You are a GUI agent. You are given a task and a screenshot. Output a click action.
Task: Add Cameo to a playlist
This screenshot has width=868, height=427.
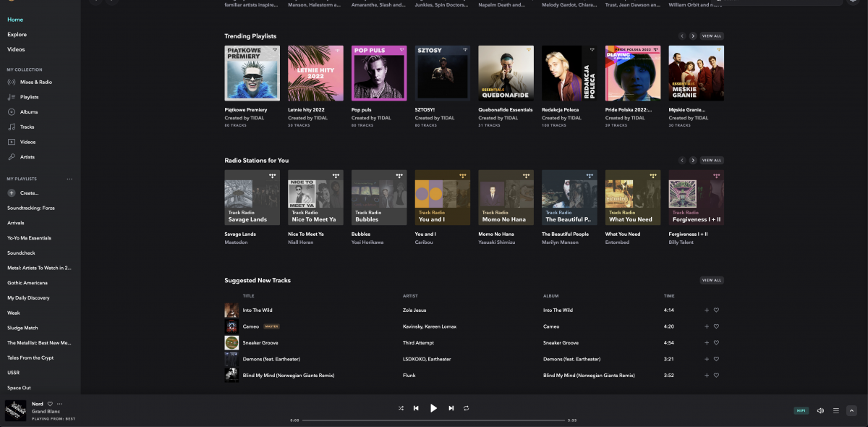(x=707, y=326)
